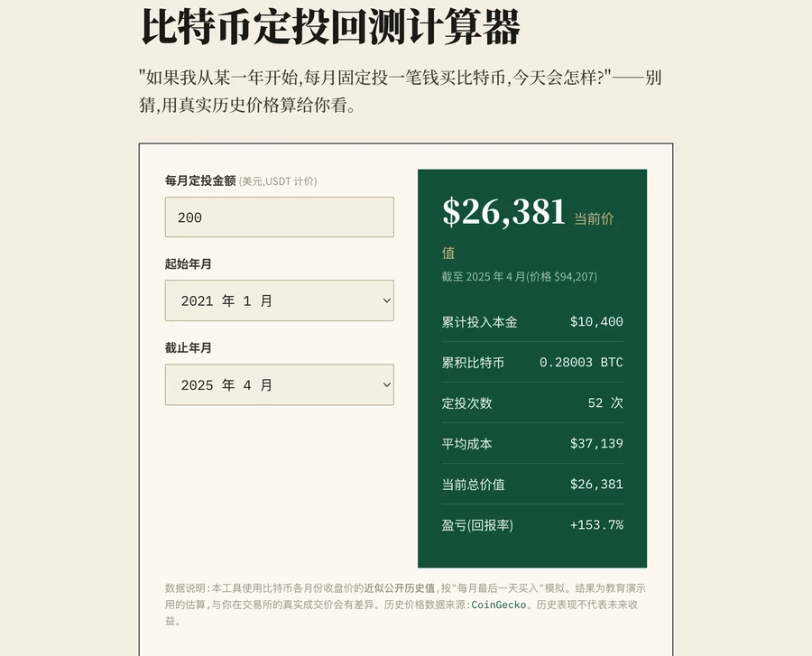Click the 截止年月 label

coord(188,348)
